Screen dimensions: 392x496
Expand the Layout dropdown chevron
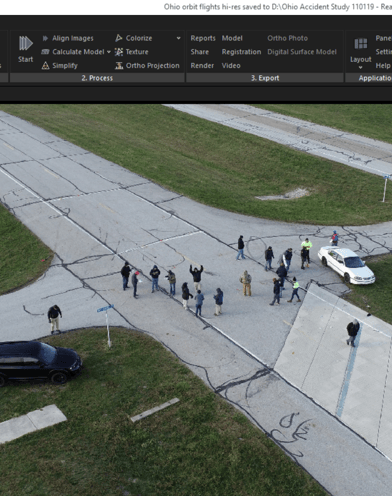361,67
